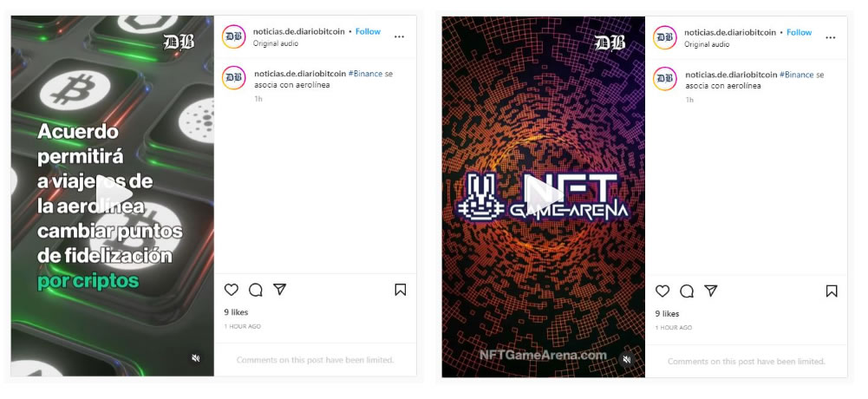Image resolution: width=868 pixels, height=399 pixels.
Task: Follow noticias.de.diariobitcoin on left post
Action: 369,31
